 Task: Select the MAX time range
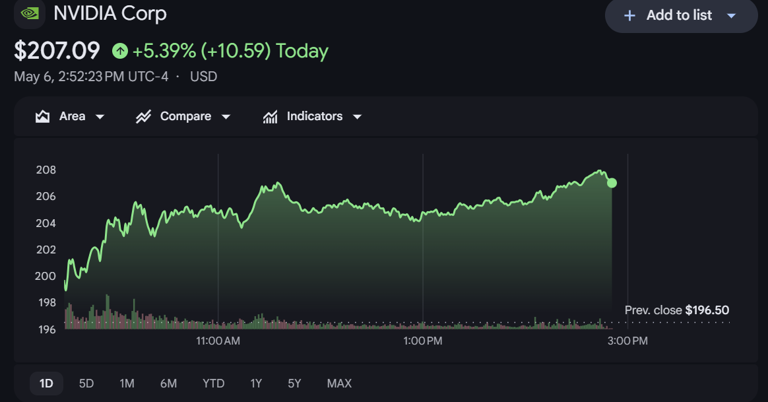click(x=339, y=383)
